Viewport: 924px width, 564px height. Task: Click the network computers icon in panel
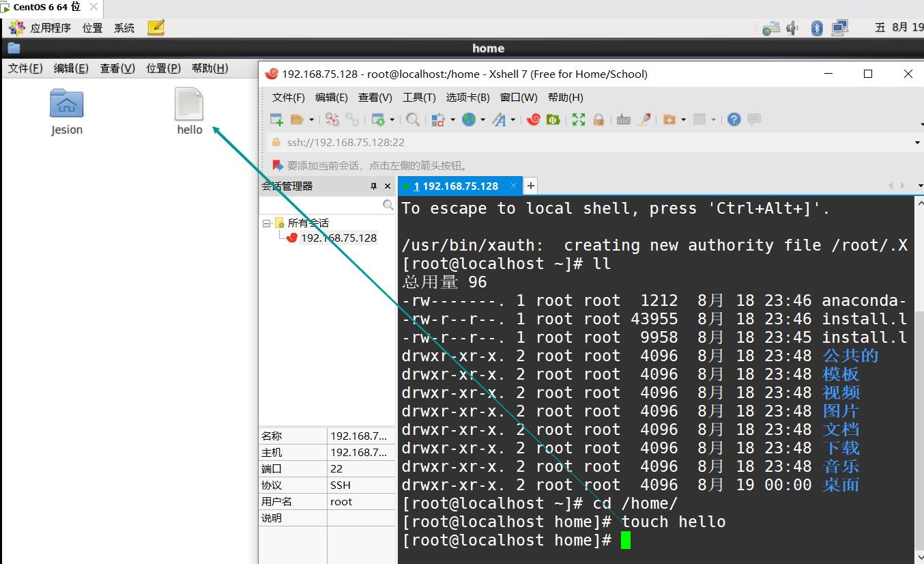840,28
